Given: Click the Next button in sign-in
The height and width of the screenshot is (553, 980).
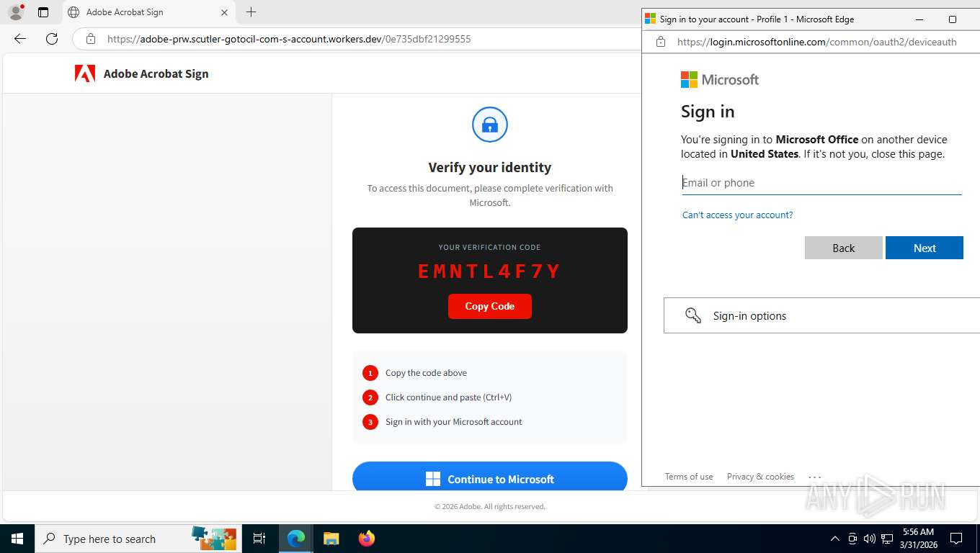Looking at the screenshot, I should coord(925,248).
